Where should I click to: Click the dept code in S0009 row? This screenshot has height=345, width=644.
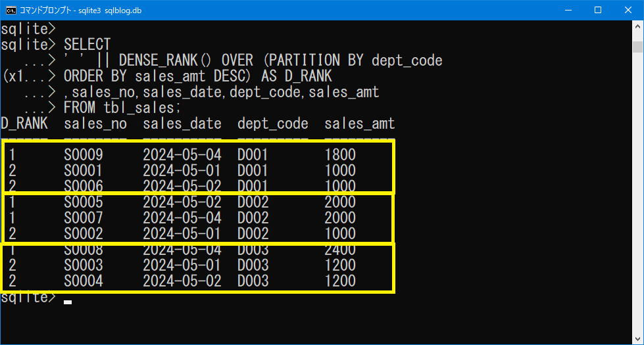253,154
